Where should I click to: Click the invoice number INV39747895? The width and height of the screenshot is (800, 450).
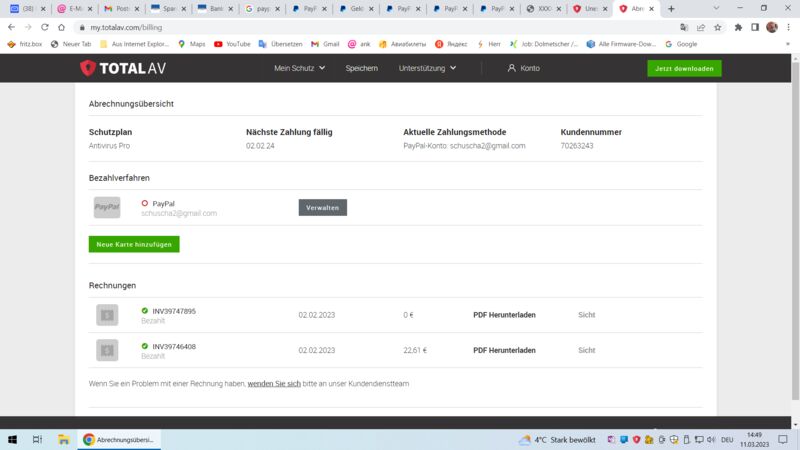tap(174, 311)
